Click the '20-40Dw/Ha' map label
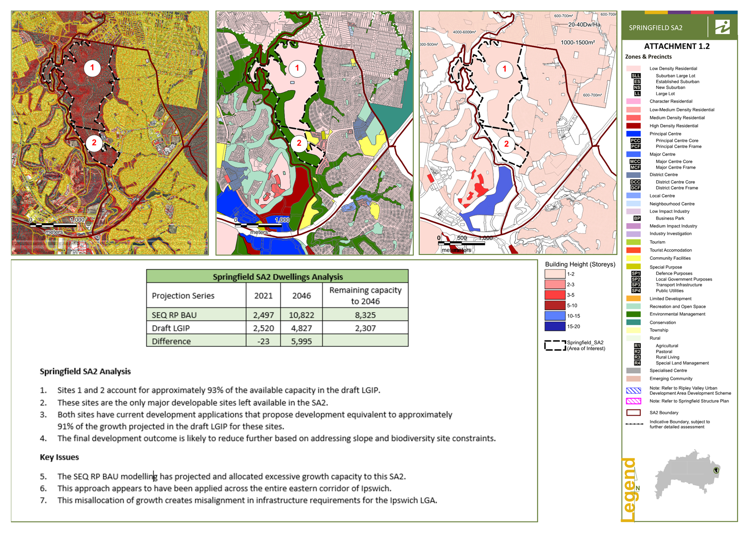The height and width of the screenshot is (534, 756). (584, 25)
